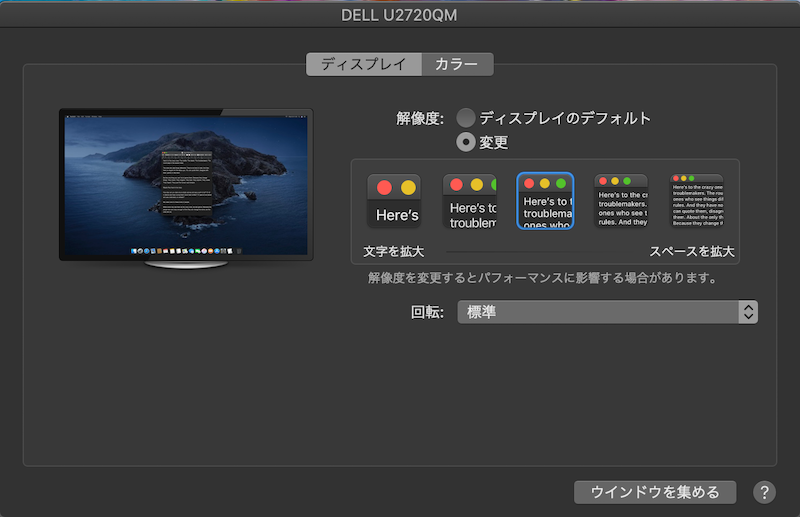Choose the most-space scaling thumbnail
The image size is (800, 517).
click(x=697, y=201)
